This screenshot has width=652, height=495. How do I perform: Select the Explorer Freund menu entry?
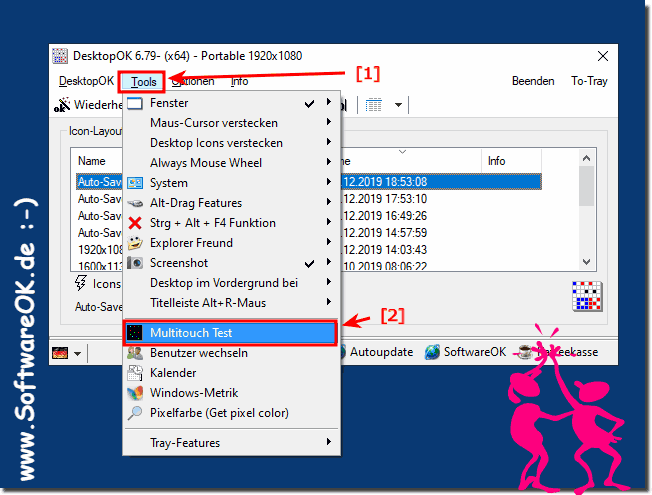(232, 243)
